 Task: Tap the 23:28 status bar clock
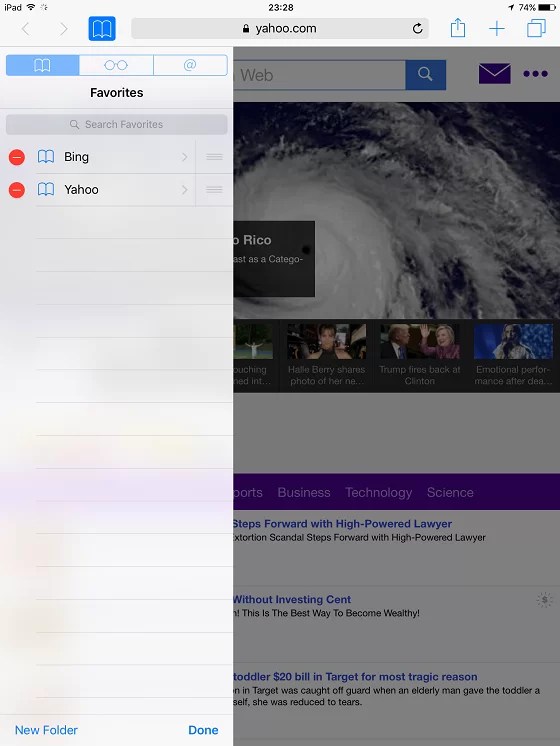coord(281,7)
